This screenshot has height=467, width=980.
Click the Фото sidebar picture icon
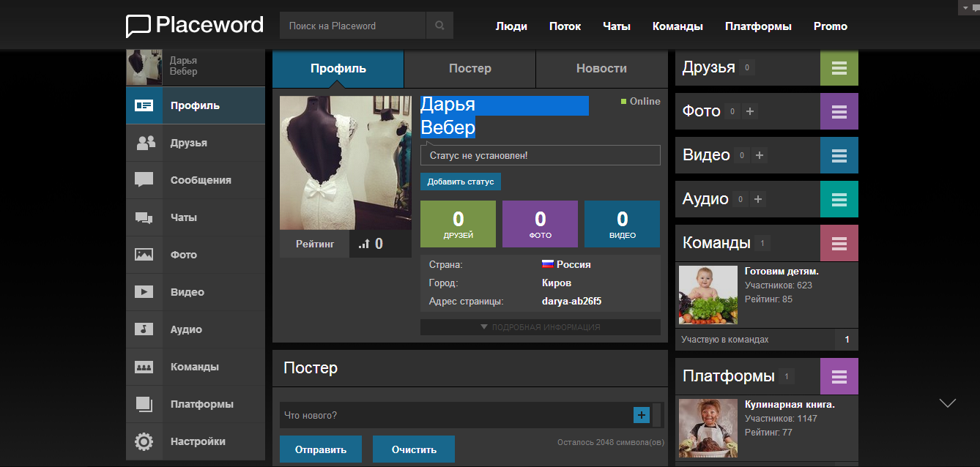tap(144, 255)
